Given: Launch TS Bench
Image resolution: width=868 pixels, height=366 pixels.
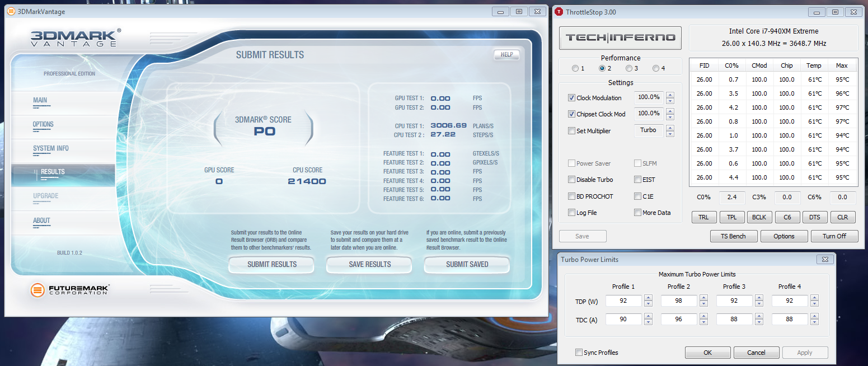Looking at the screenshot, I should pos(734,236).
